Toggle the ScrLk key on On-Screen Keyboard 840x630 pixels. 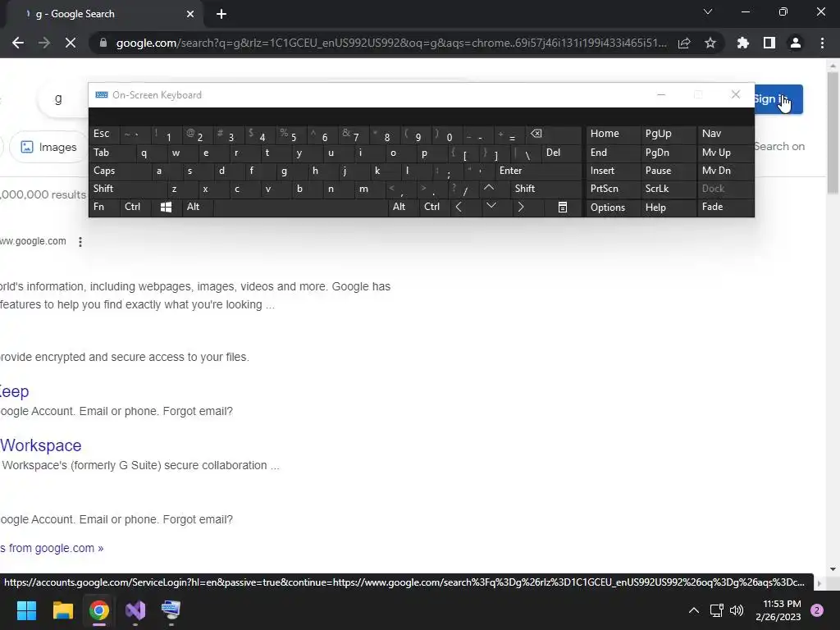pyautogui.click(x=668, y=189)
